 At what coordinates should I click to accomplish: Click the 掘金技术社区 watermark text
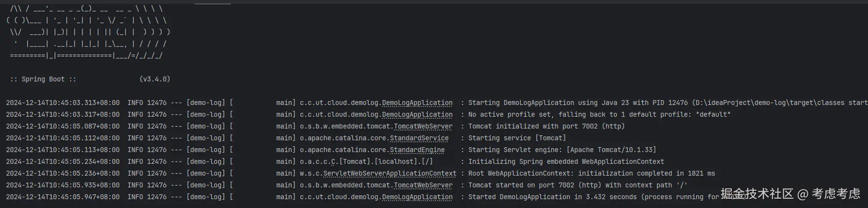tap(756, 194)
